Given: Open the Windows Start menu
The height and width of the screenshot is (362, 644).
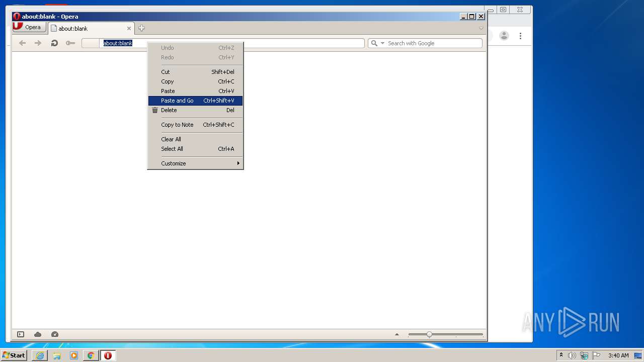Looking at the screenshot, I should point(14,355).
